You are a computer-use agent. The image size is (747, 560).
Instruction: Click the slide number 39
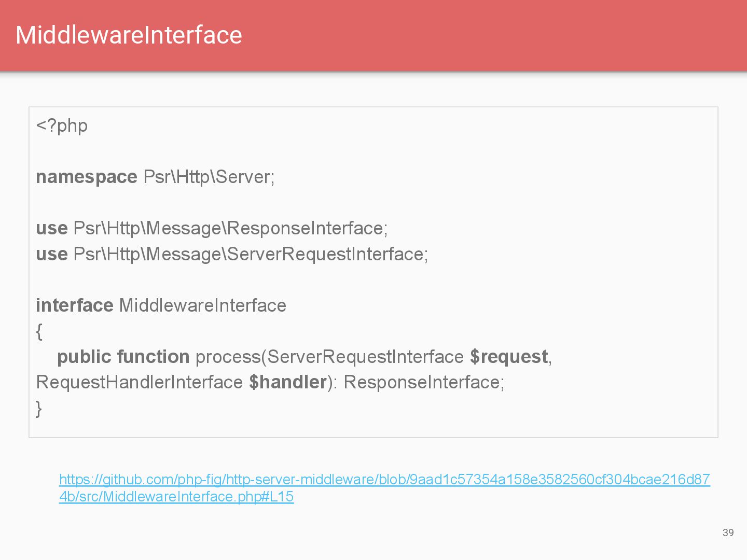coord(728,533)
